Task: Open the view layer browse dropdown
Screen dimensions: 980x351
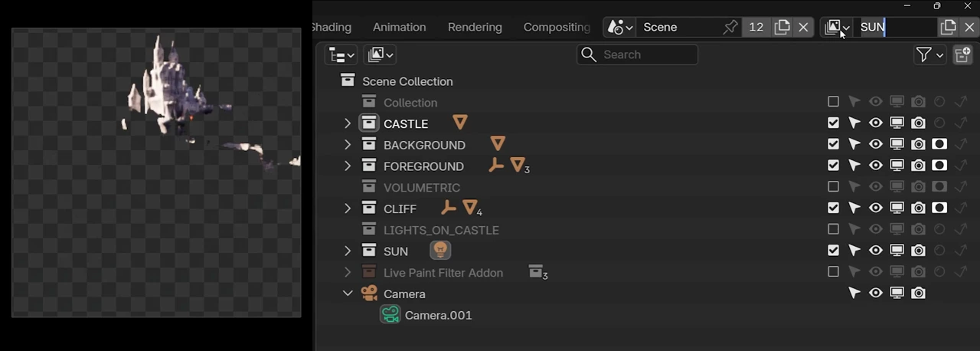Action: [838, 27]
